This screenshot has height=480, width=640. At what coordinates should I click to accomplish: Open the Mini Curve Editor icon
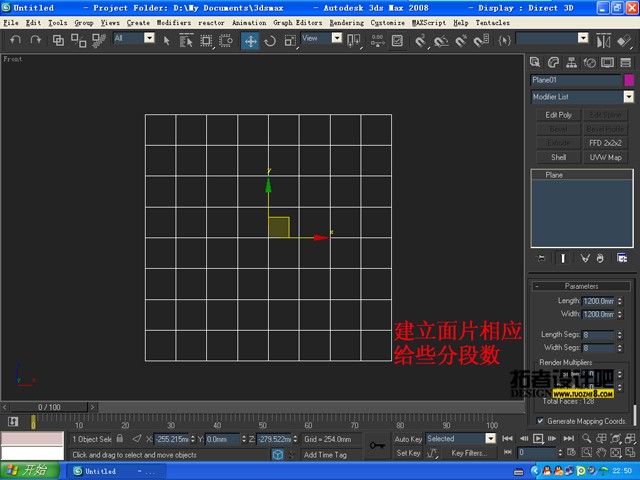pyautogui.click(x=13, y=422)
